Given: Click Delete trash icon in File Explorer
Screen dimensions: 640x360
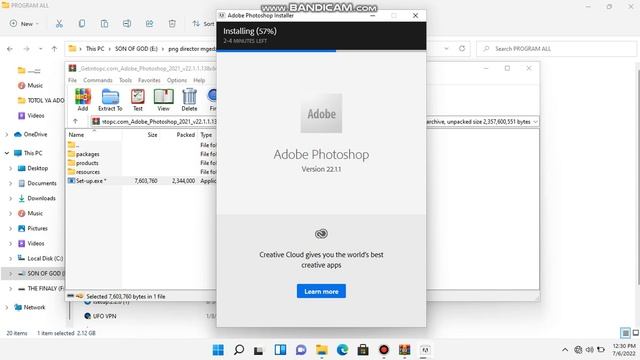Looking at the screenshot, I should (x=172, y=24).
